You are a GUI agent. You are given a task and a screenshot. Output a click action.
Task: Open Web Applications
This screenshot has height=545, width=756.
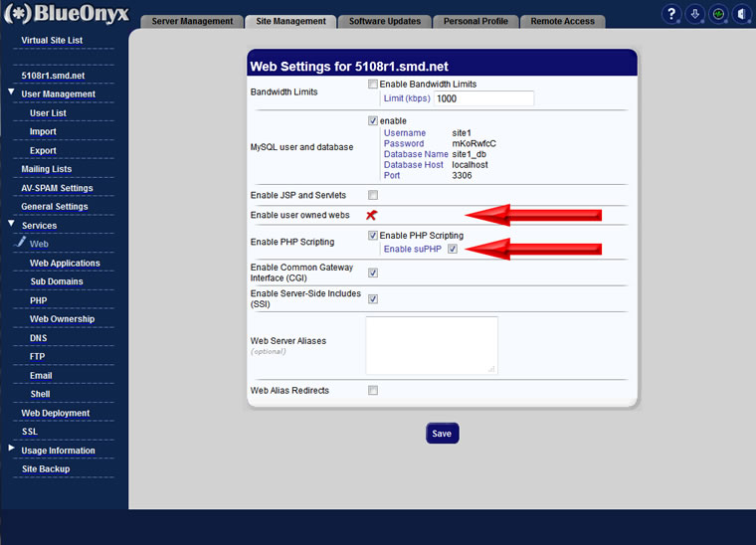(65, 264)
